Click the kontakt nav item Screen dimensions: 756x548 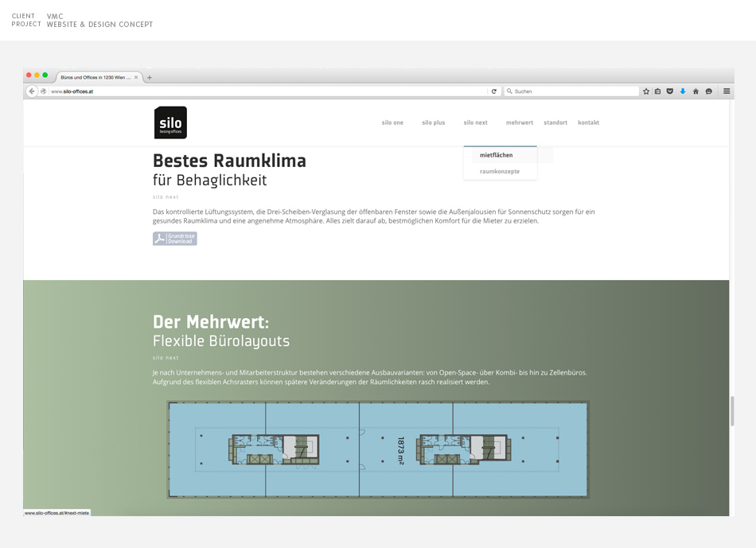[588, 123]
